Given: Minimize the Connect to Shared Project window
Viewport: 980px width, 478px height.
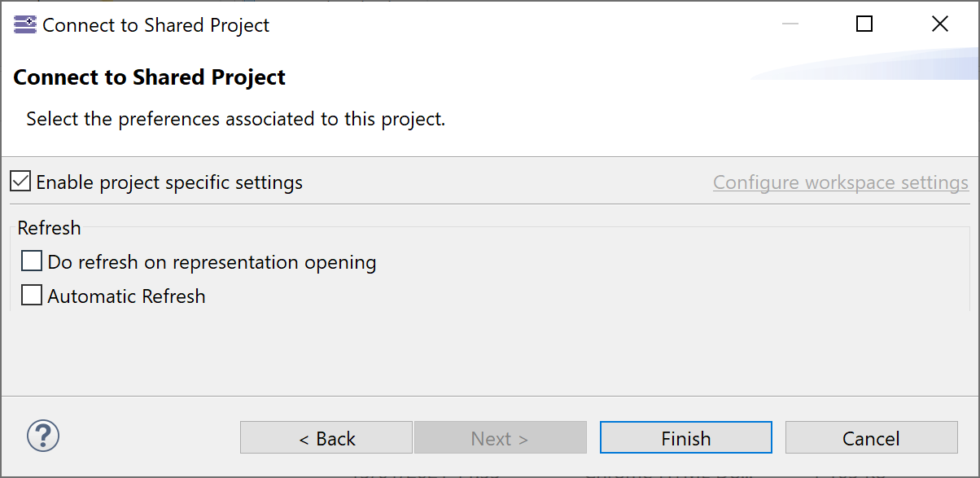Looking at the screenshot, I should tap(790, 24).
